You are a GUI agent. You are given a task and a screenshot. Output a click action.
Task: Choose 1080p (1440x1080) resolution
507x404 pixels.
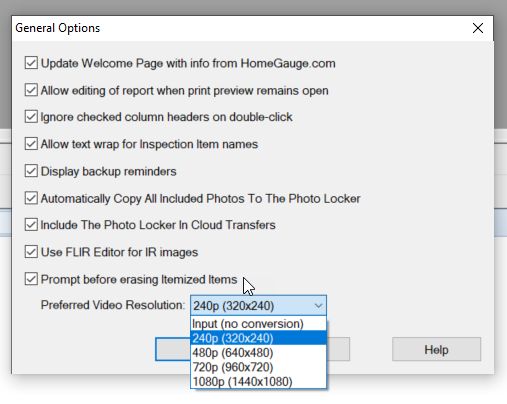coord(258,381)
